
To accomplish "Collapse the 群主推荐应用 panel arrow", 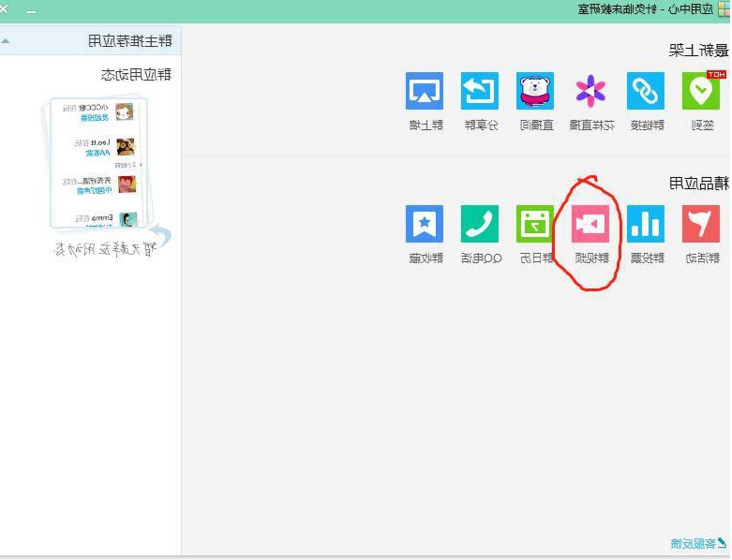I will (x=7, y=40).
